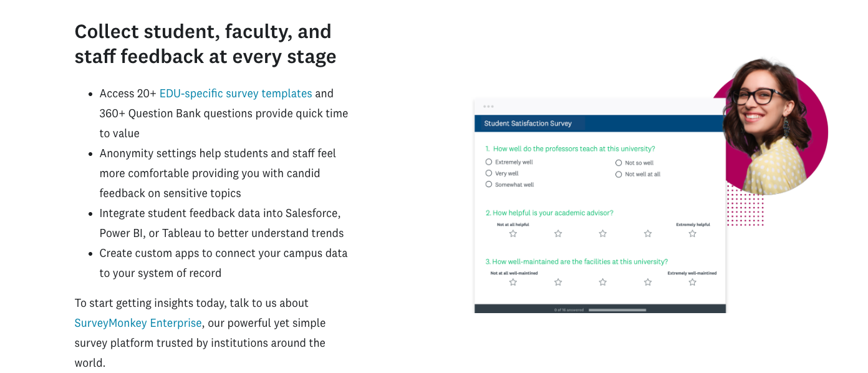The image size is (868, 373).
Task: Click the first star for academic advisor helpfulness
Action: (513, 234)
